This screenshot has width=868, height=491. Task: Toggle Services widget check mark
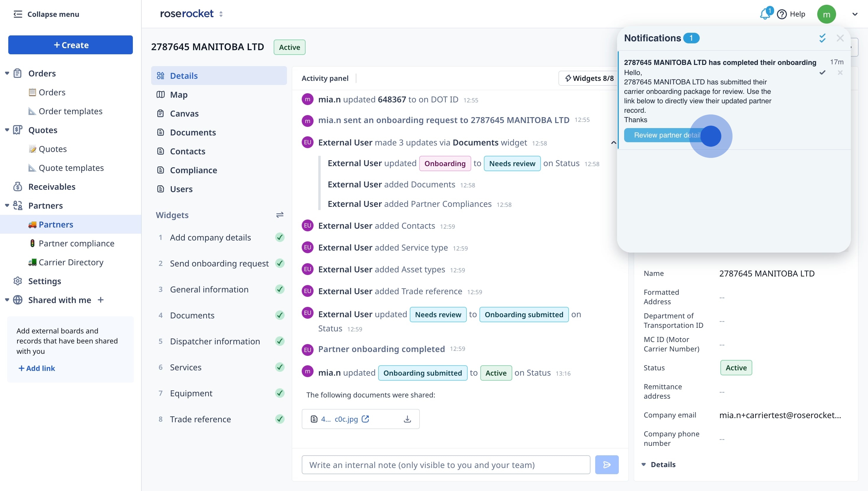point(280,367)
